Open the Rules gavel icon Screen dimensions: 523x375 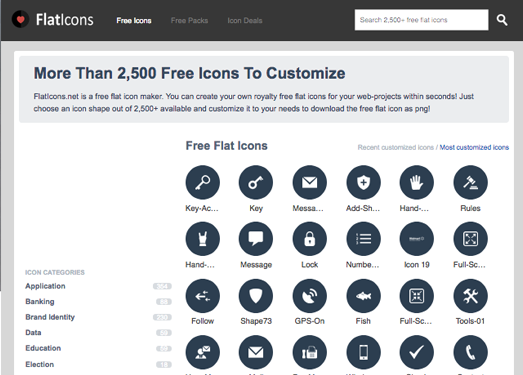pos(470,182)
